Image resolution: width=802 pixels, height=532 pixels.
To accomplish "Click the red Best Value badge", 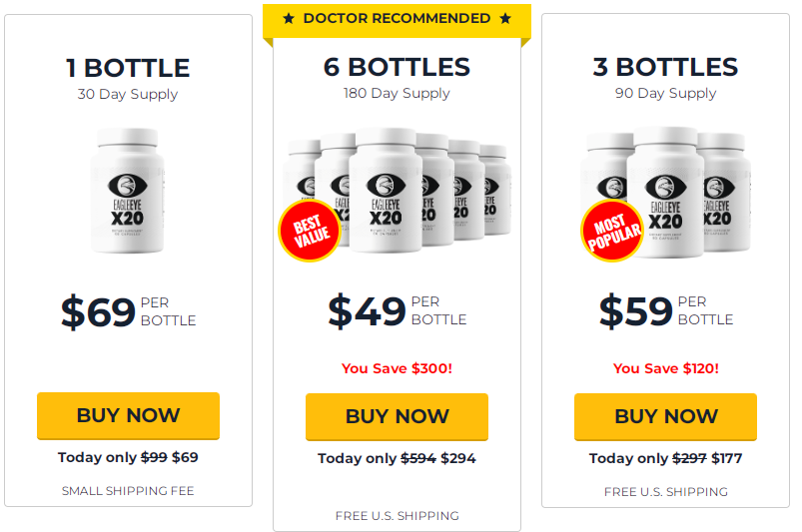I will 310,231.
